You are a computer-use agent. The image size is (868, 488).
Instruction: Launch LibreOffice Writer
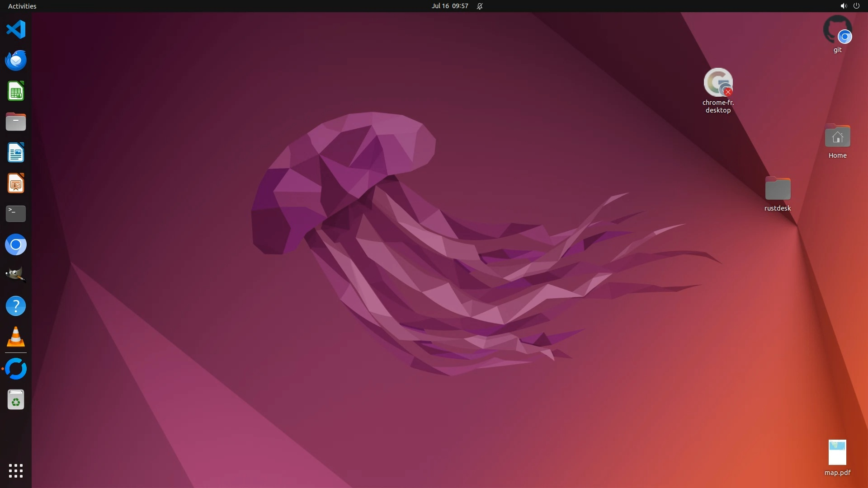point(16,153)
